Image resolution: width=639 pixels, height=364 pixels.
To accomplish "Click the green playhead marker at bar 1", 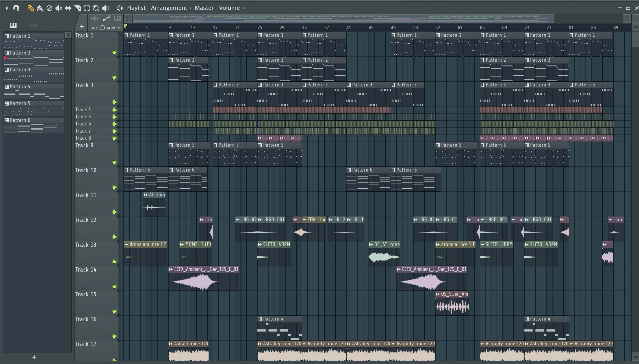I will [125, 26].
